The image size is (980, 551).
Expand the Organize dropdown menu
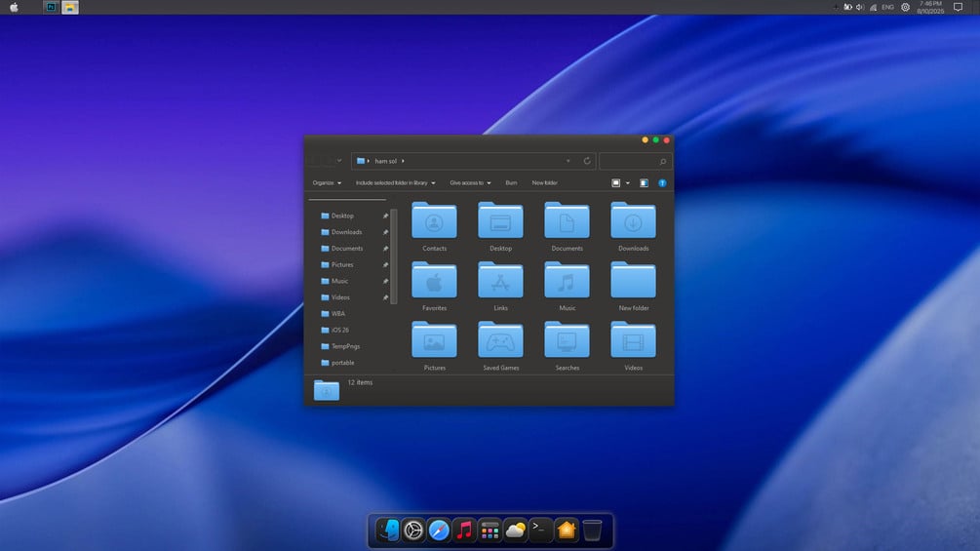(x=327, y=183)
